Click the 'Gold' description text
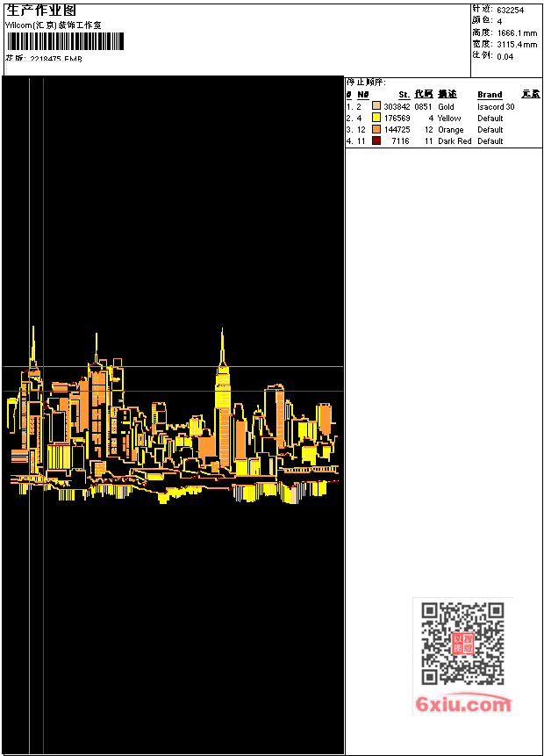Viewport: 544px width, 756px height. (x=446, y=106)
